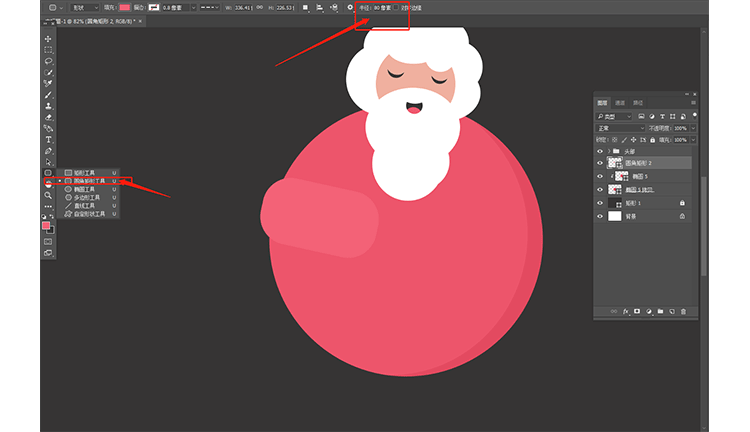Add a layer style fx
The image size is (750, 432).
pos(626,311)
